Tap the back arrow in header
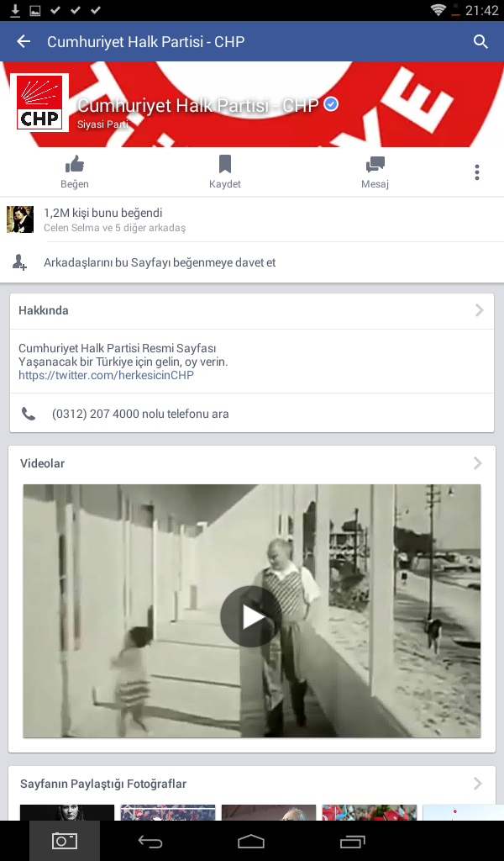This screenshot has width=504, height=861. 24,41
